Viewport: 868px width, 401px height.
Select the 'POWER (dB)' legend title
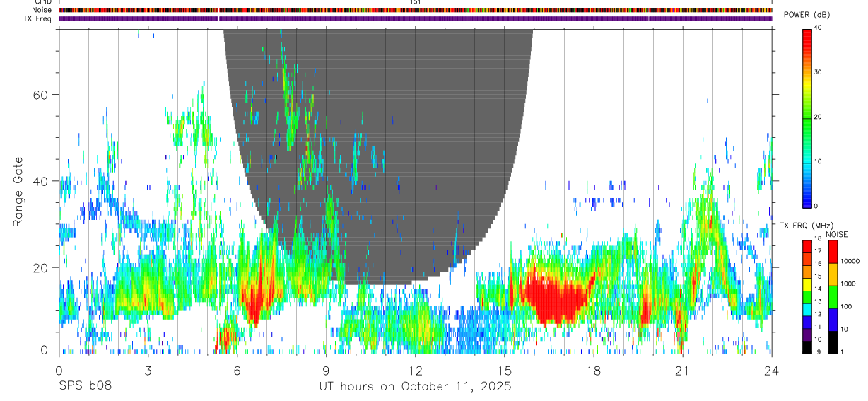coord(807,15)
